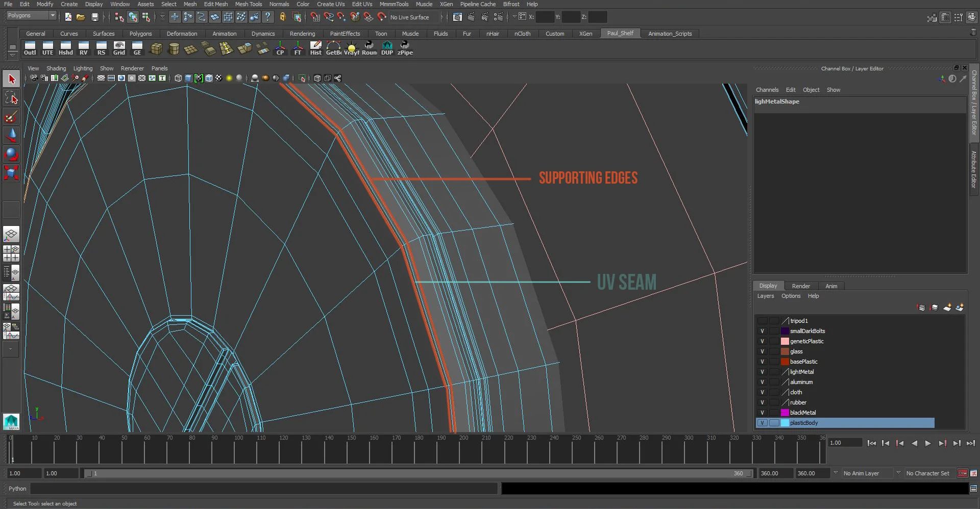Open the script editor icon at bottom right
Image resolution: width=980 pixels, height=509 pixels.
(973, 489)
